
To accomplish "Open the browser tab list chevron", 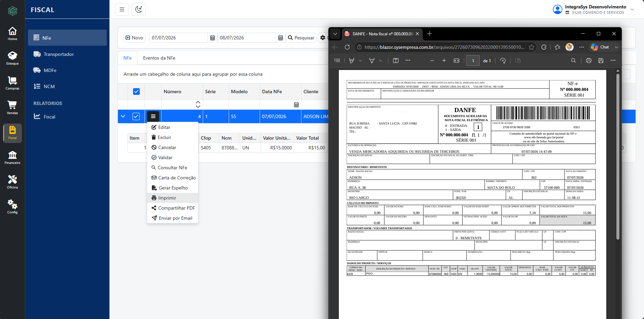I will click(335, 34).
